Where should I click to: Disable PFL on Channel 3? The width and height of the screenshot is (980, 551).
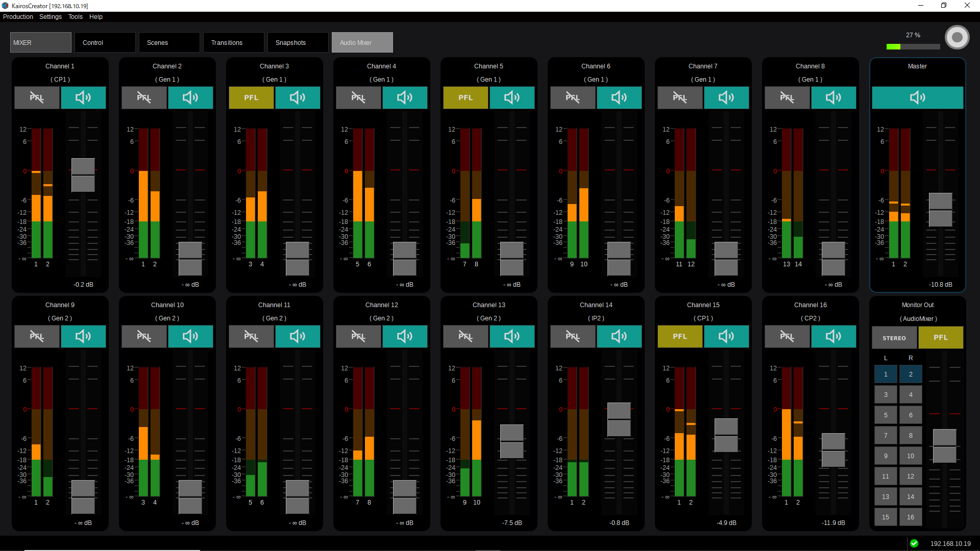click(251, 97)
